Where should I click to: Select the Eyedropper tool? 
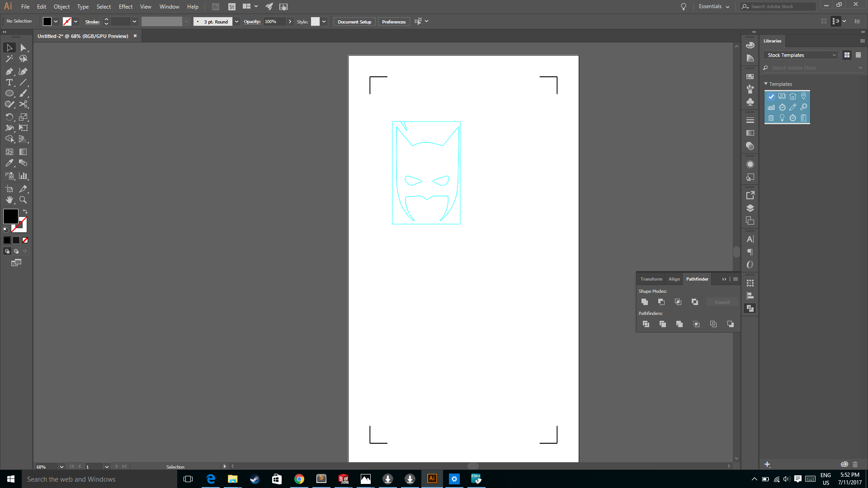[x=9, y=163]
